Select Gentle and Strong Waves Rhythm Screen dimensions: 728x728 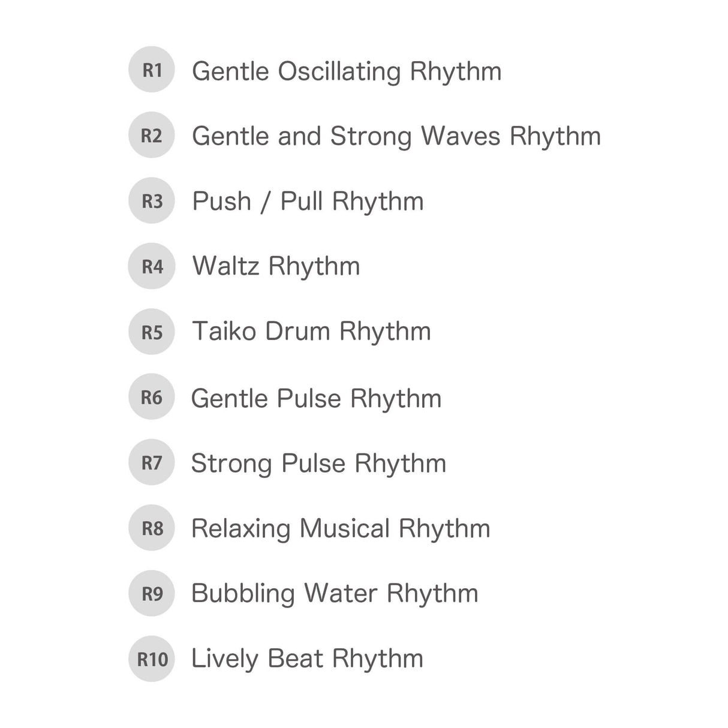tap(396, 136)
